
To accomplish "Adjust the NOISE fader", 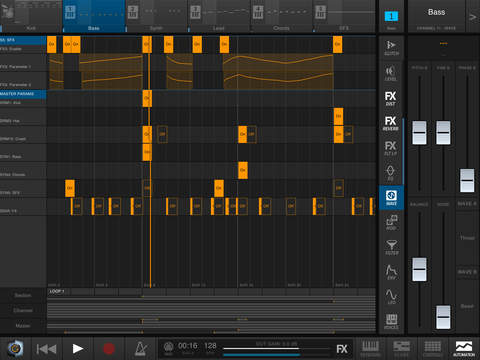I will pos(443,317).
